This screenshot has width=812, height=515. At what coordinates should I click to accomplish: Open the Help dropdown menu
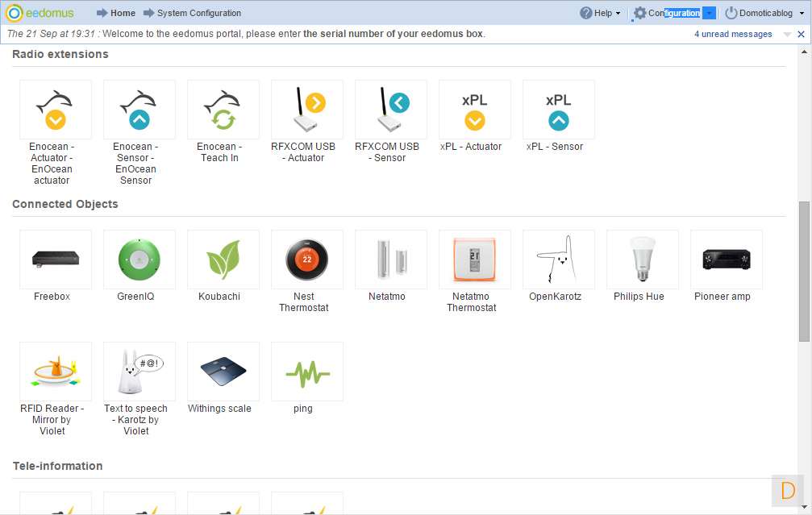tap(601, 13)
